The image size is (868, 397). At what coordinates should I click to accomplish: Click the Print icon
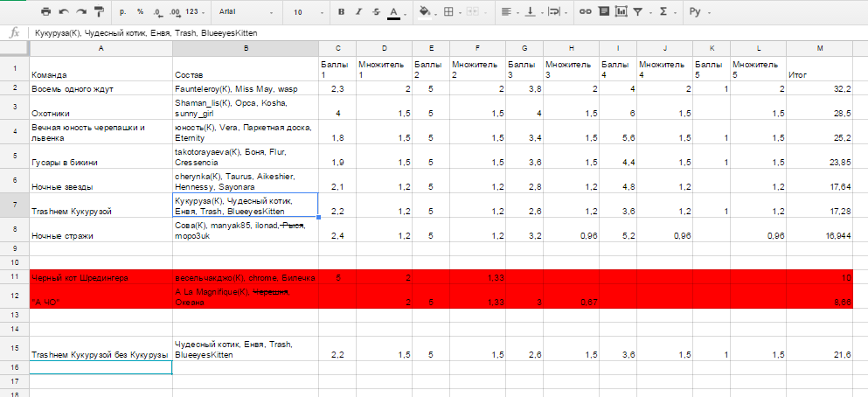coord(45,12)
